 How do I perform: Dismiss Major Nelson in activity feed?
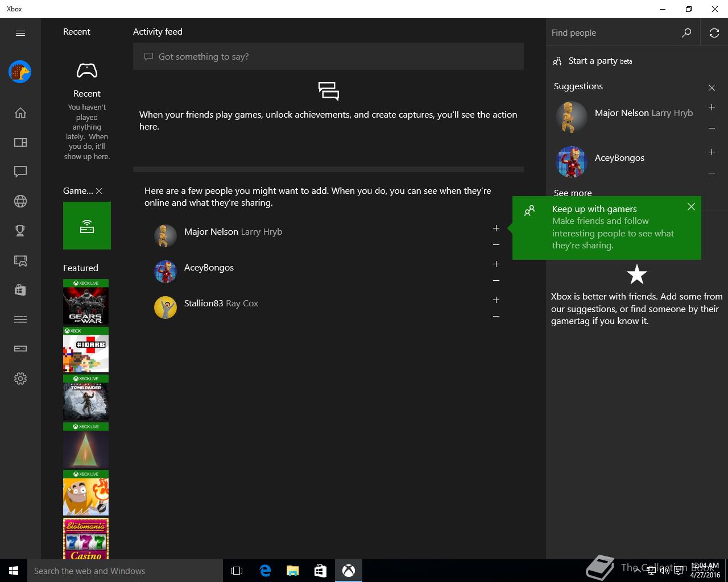click(496, 245)
